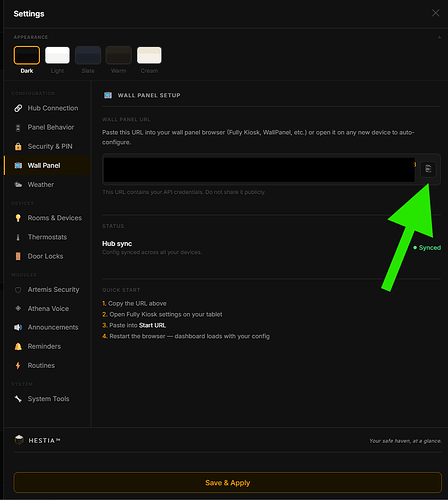The height and width of the screenshot is (500, 448).
Task: Open the Routines module
Action: tap(47, 366)
